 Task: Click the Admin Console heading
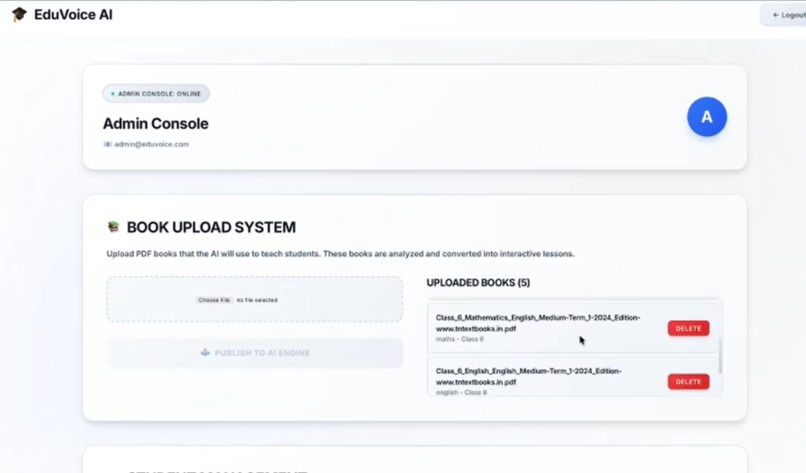pyautogui.click(x=156, y=123)
